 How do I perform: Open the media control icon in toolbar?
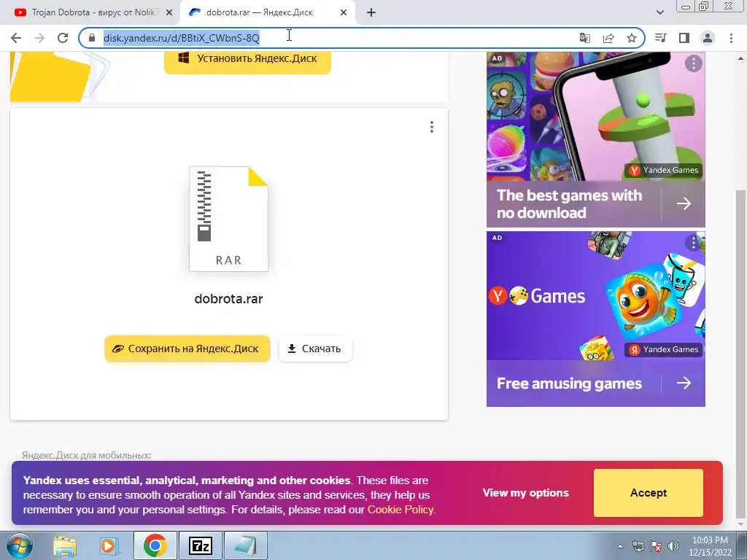click(661, 38)
